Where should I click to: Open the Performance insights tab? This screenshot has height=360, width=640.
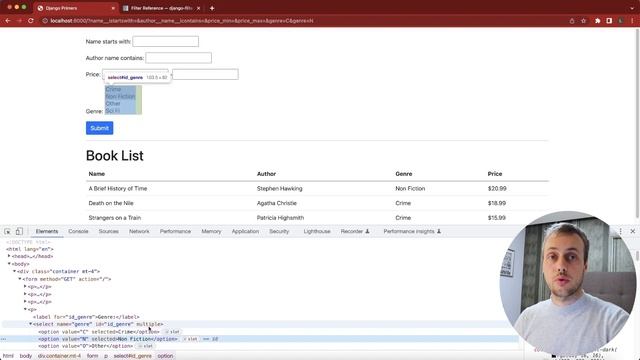point(412,231)
